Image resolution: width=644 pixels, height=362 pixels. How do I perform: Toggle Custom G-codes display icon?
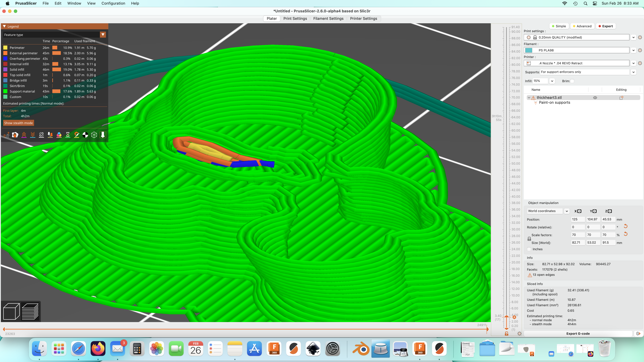76,135
